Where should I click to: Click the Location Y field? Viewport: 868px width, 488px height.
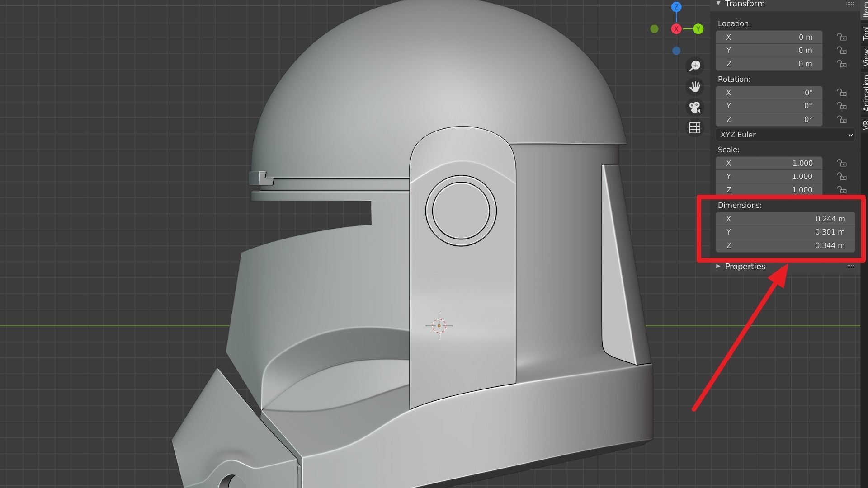pyautogui.click(x=769, y=50)
